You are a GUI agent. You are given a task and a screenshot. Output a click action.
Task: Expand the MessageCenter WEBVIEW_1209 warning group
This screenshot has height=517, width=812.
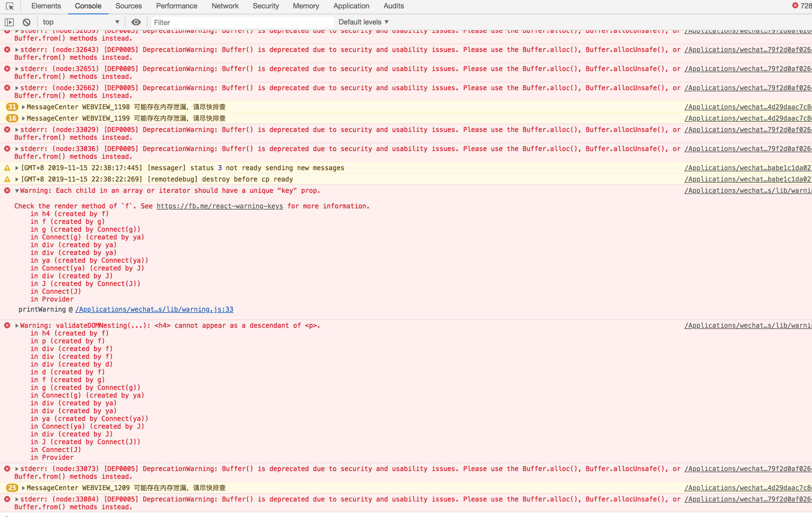pos(23,488)
